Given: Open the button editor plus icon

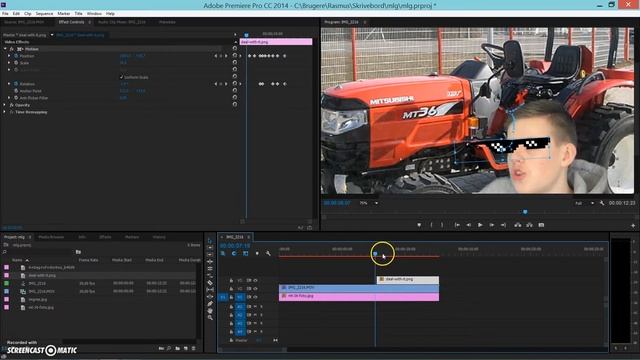Looking at the screenshot, I should [633, 225].
